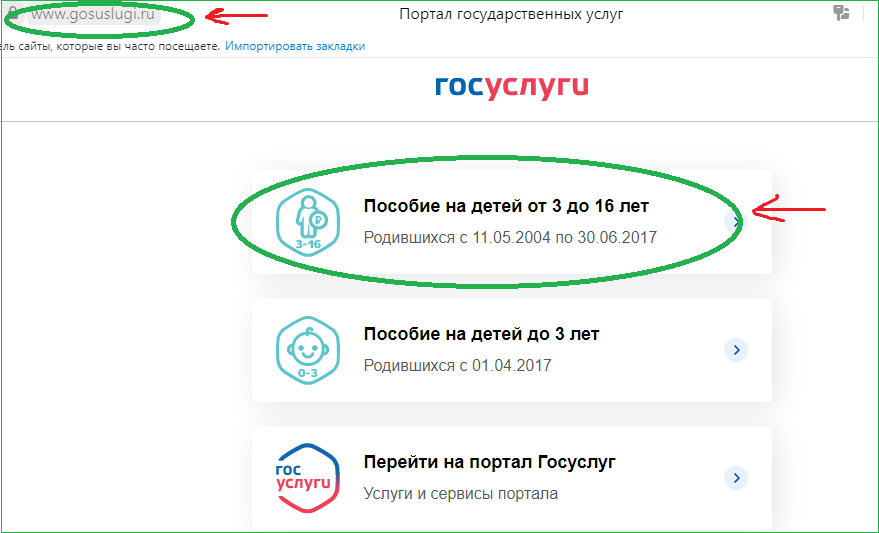Screen dimensions: 879x533
Task: Click chevron for the 3 to 16 years benefit
Action: tap(735, 223)
